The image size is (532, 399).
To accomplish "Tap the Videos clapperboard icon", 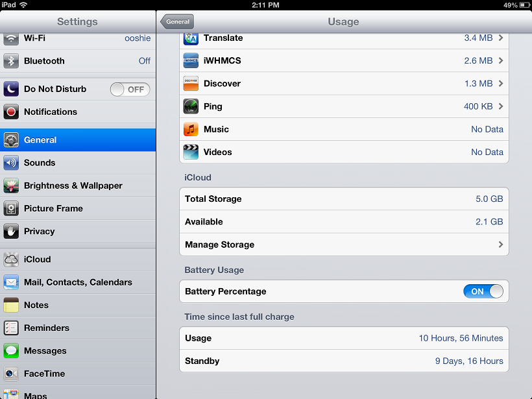I will click(x=191, y=152).
